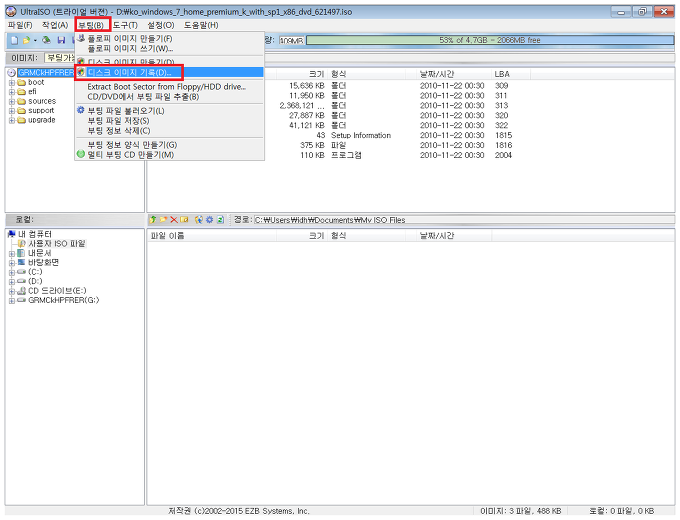Open the dropdown arrow beside Open icon
The height and width of the screenshot is (520, 680).
pos(35,40)
